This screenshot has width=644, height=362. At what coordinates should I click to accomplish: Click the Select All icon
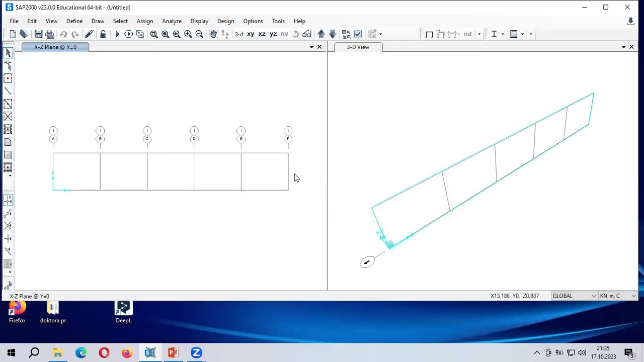[8, 286]
